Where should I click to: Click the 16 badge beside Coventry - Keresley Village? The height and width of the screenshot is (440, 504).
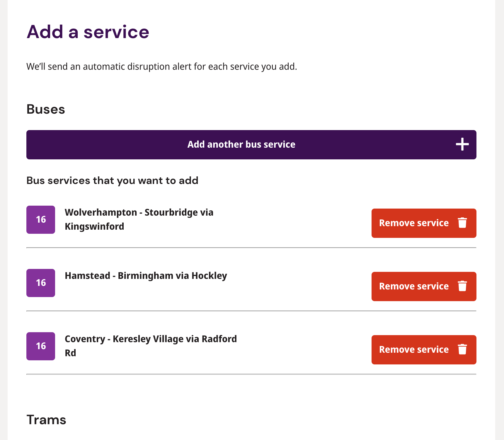pyautogui.click(x=41, y=346)
